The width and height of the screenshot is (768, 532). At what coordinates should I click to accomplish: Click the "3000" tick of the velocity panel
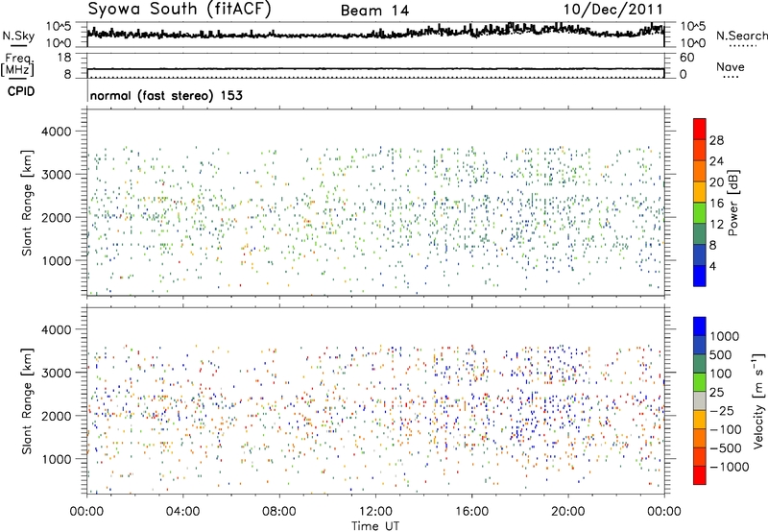point(57,373)
